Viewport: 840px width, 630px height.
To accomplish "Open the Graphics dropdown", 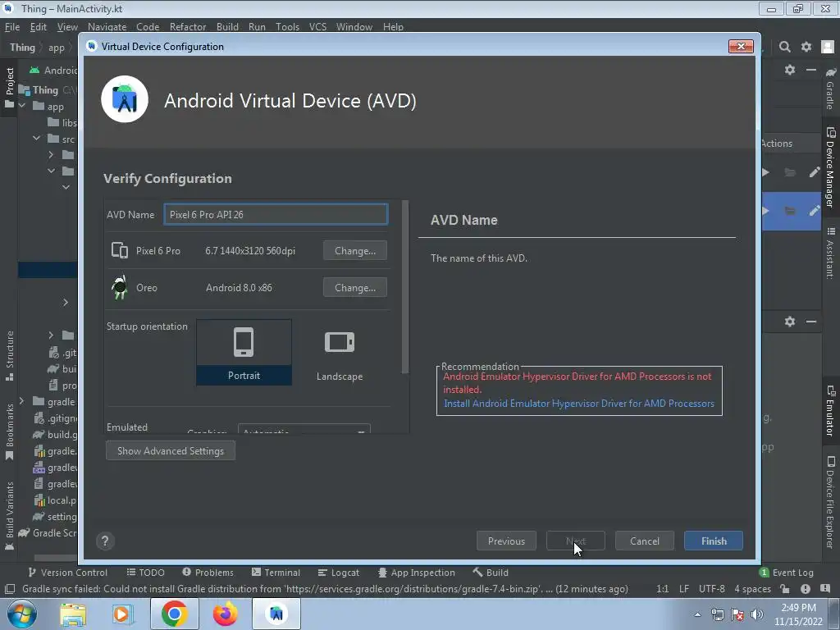I will click(x=304, y=430).
